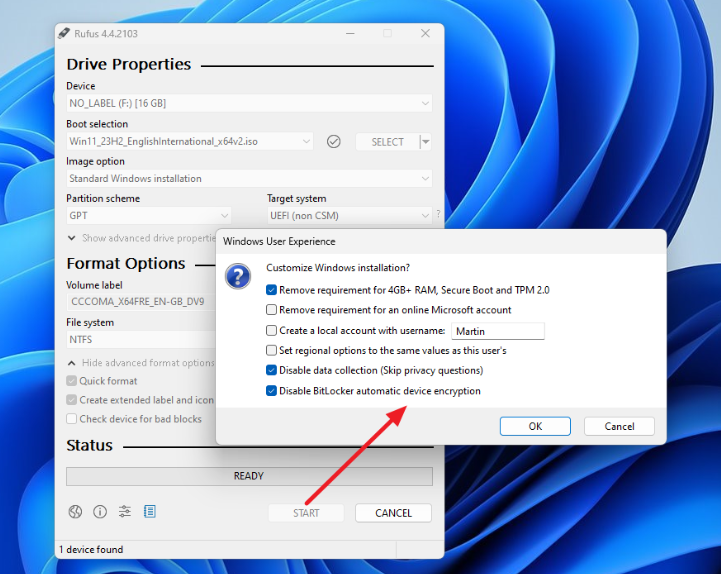This screenshot has width=721, height=574.
Task: Open the Partition scheme GPT dropdown
Action: [x=148, y=216]
